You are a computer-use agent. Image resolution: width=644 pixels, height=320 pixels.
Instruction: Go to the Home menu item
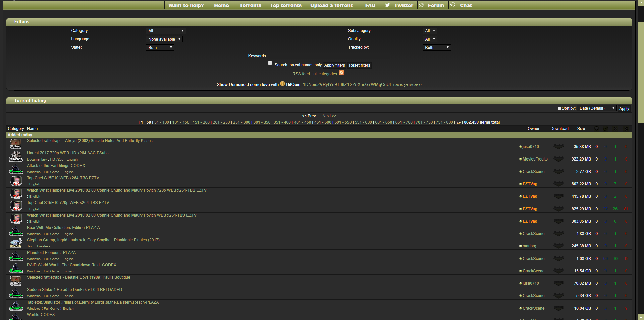[221, 5]
